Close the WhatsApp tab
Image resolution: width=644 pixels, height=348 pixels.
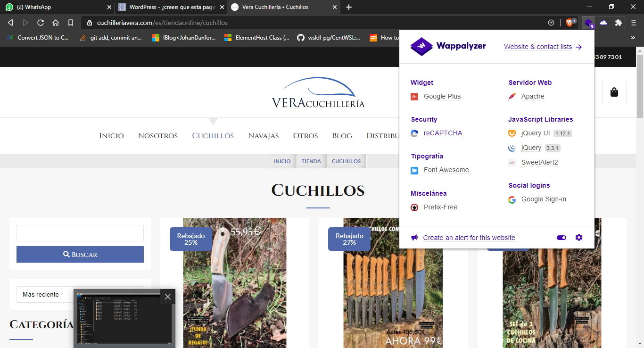pyautogui.click(x=109, y=7)
